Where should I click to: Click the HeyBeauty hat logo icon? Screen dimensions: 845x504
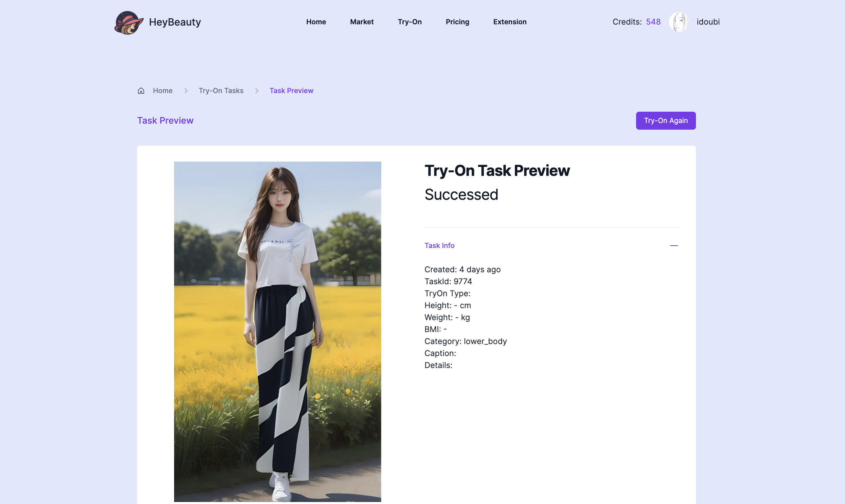click(x=128, y=22)
